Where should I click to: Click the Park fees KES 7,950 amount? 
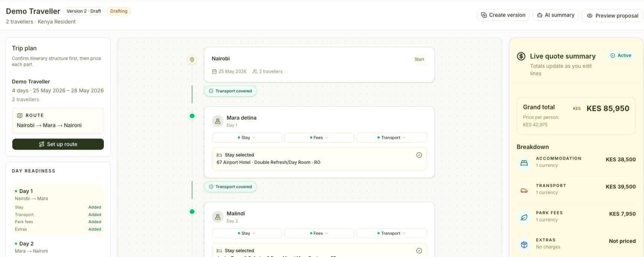pos(622,214)
